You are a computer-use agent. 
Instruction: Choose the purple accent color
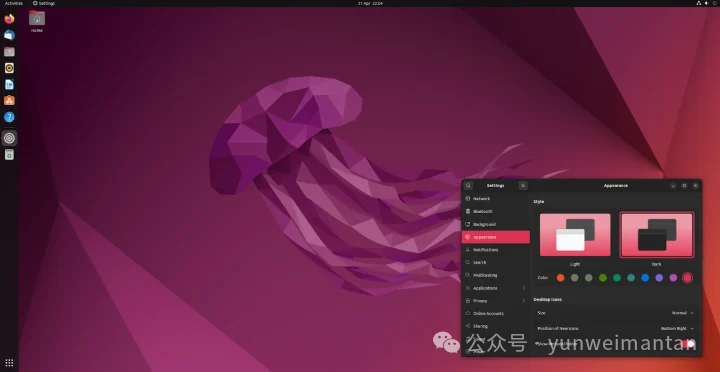[659, 278]
